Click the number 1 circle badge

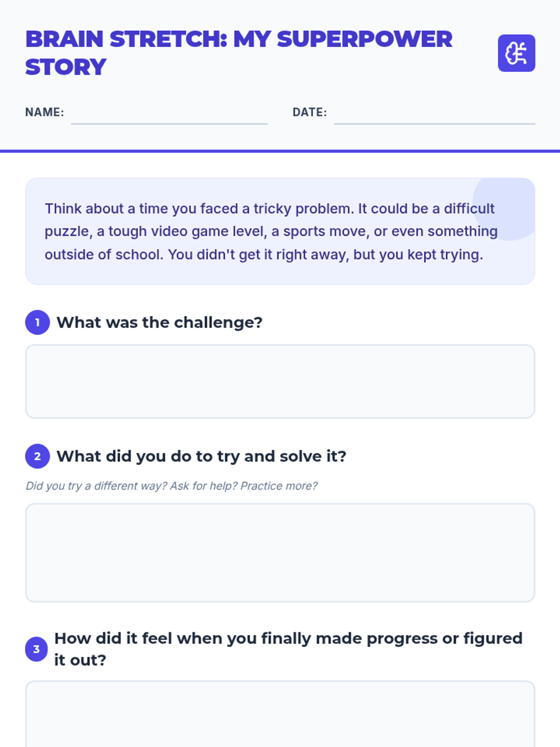(x=37, y=322)
